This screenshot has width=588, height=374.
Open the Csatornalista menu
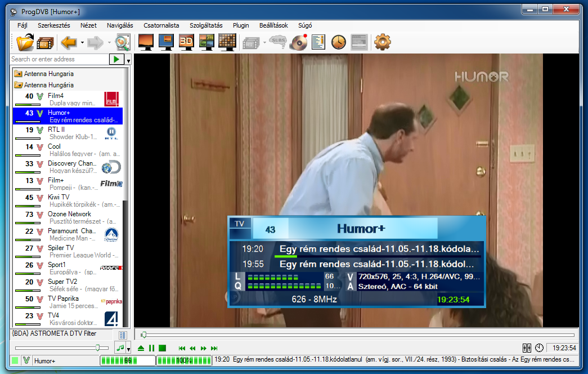(161, 25)
